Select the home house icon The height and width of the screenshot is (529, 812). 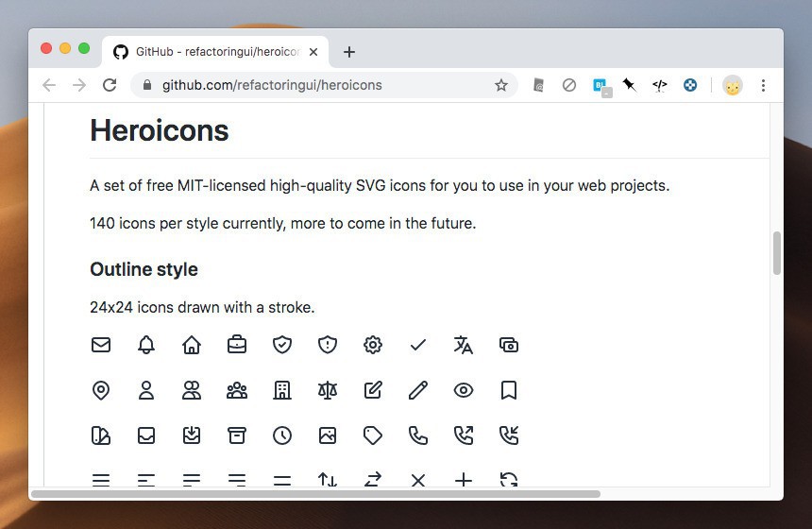click(192, 345)
